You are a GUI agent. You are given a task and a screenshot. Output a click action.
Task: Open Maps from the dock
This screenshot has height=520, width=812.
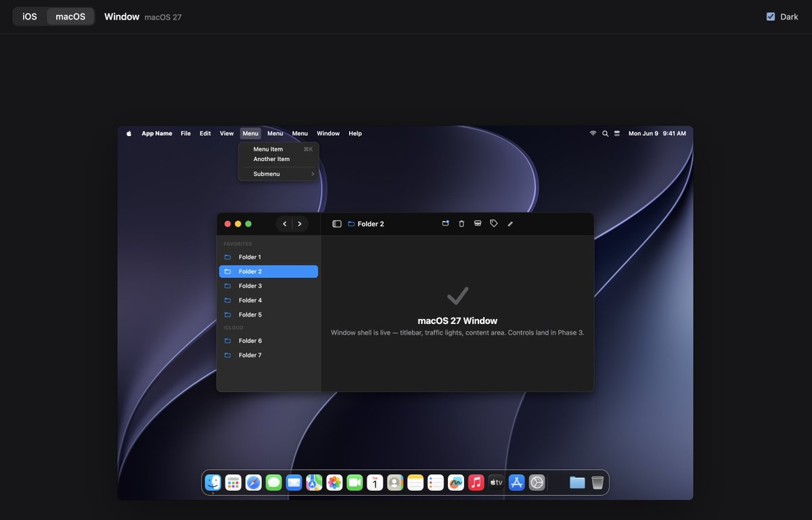click(x=314, y=482)
